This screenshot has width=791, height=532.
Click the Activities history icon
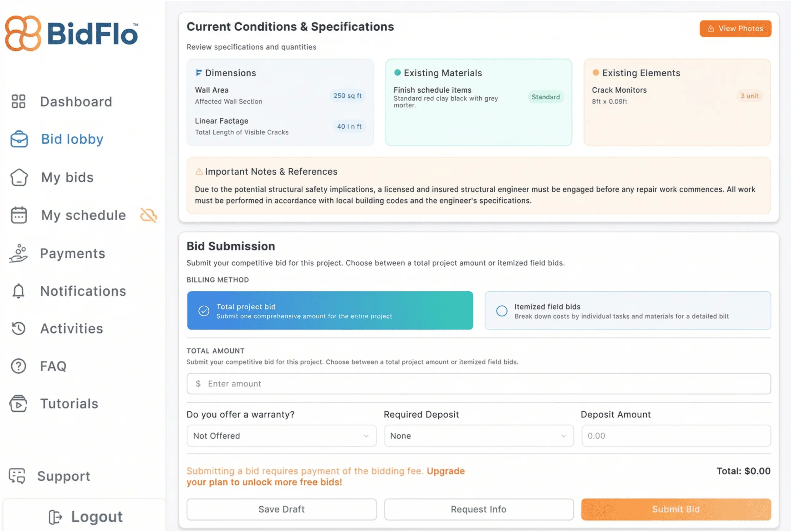pyautogui.click(x=19, y=328)
